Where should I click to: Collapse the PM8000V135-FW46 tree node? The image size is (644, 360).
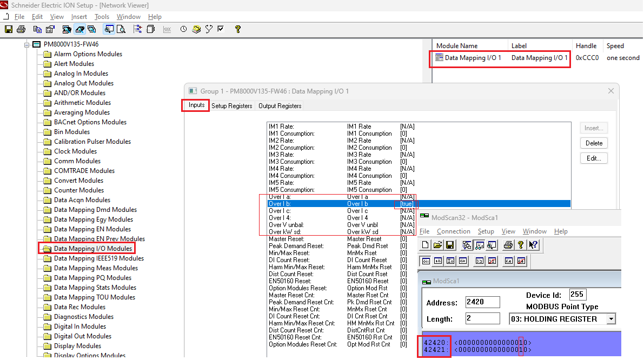pos(26,44)
